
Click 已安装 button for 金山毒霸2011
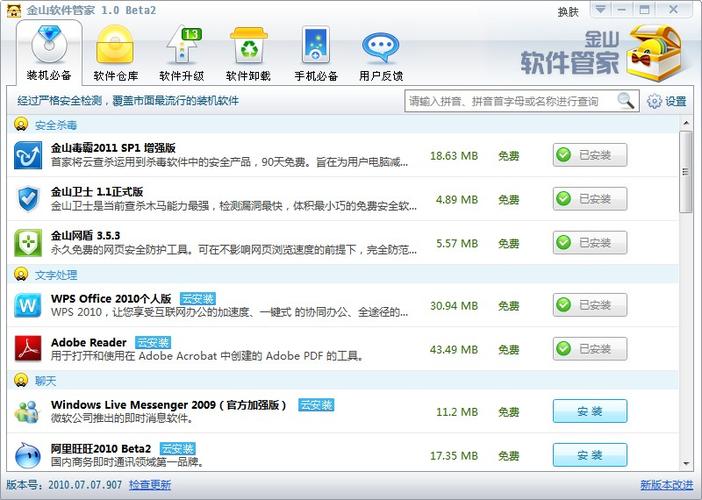590,155
